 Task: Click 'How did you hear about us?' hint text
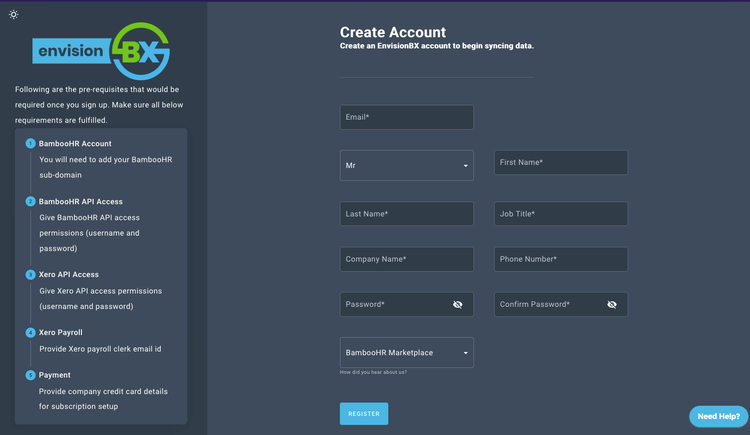click(373, 372)
